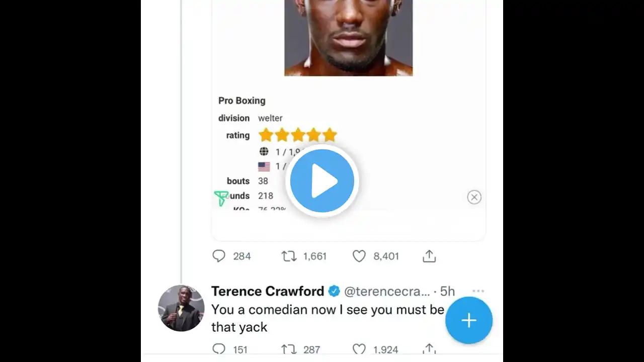Screen dimensions: 644x362
Task: Retweet Crawford's tweet showing 287 retweets
Action: (289, 349)
